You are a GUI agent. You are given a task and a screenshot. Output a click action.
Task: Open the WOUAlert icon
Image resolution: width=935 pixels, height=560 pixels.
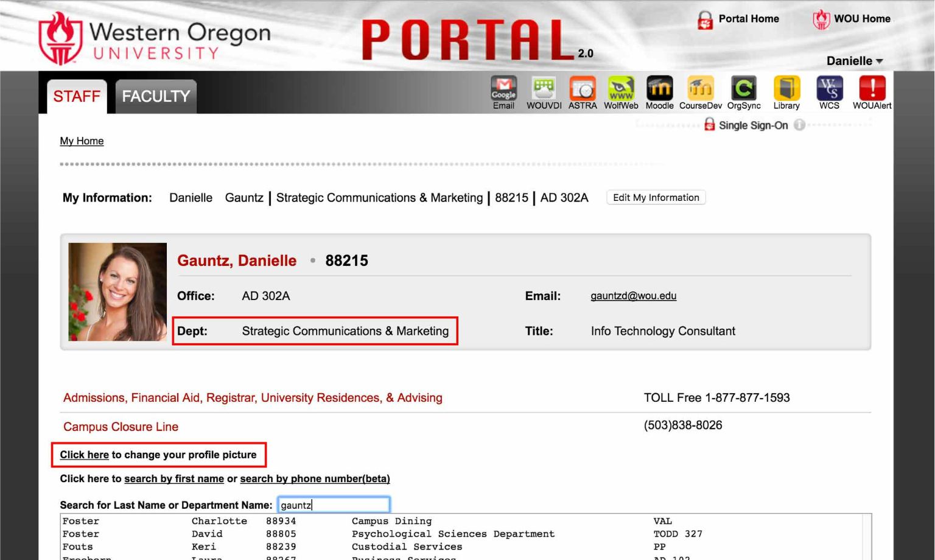(872, 89)
